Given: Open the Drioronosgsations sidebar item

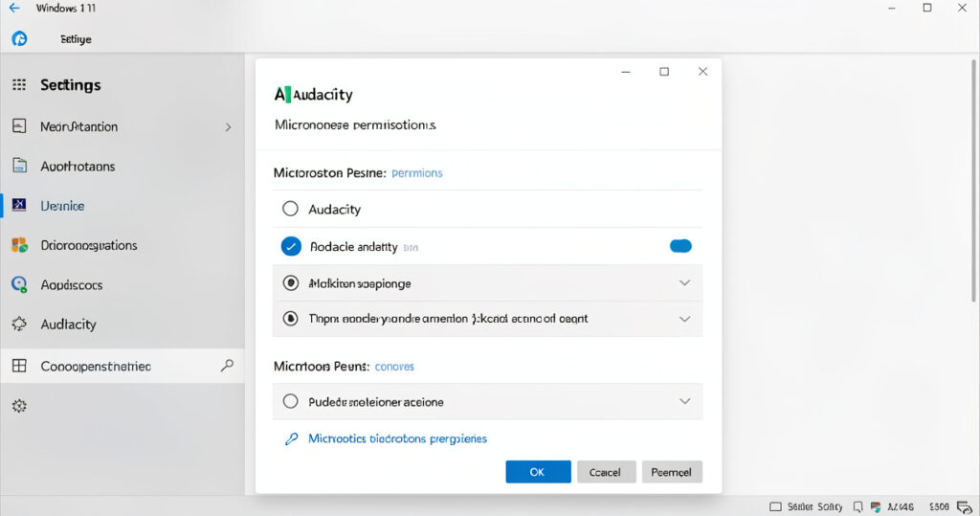Looking at the screenshot, I should [122, 244].
